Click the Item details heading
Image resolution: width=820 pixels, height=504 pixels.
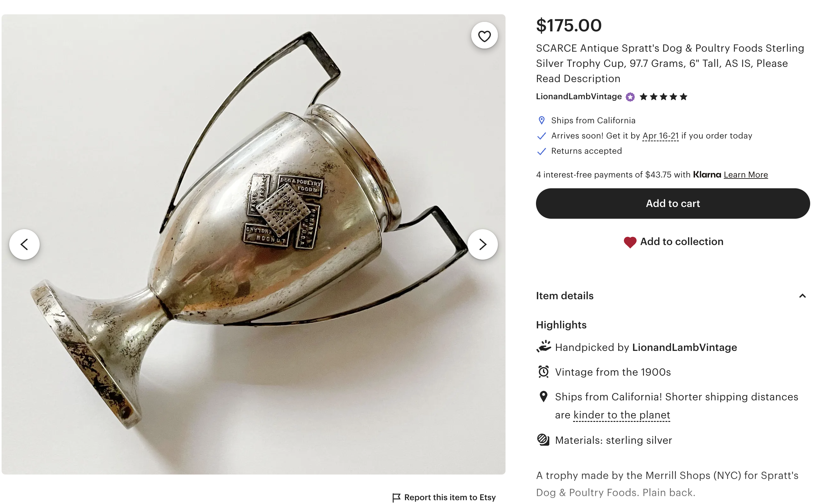(565, 296)
